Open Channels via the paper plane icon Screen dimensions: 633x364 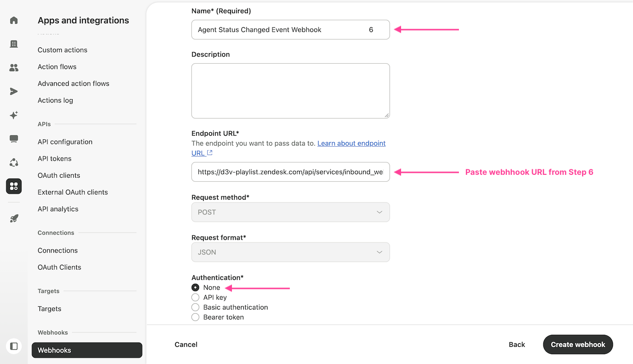(x=14, y=91)
